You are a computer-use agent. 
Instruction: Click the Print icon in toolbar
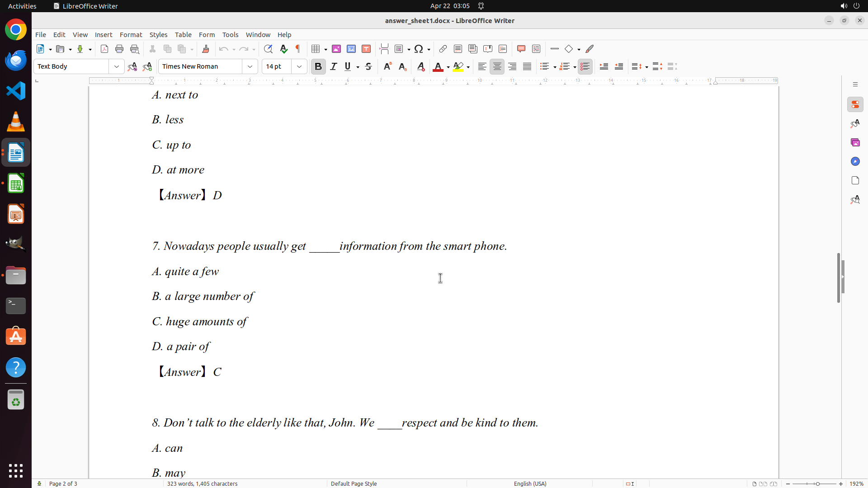coord(119,49)
